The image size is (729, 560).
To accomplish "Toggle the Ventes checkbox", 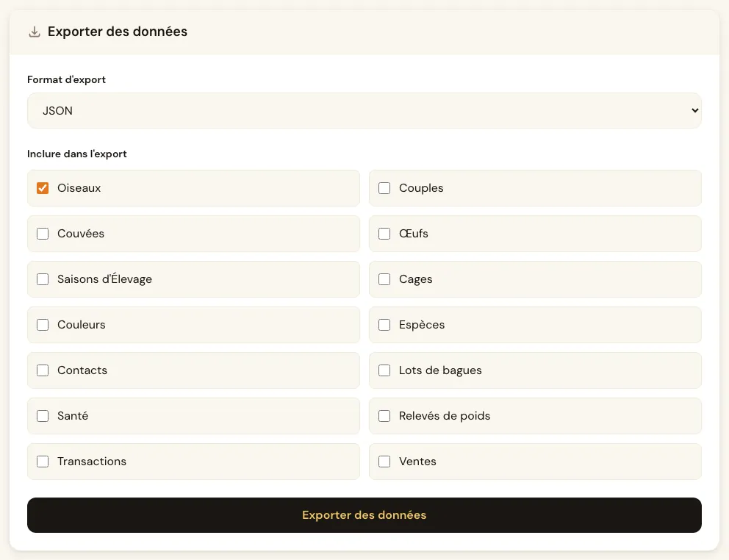I will tap(384, 462).
